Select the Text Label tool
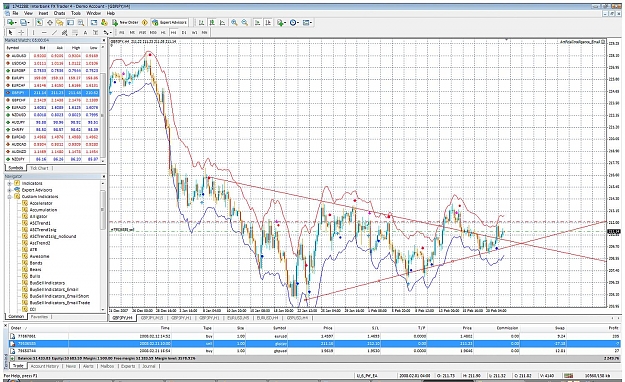 pyautogui.click(x=95, y=33)
